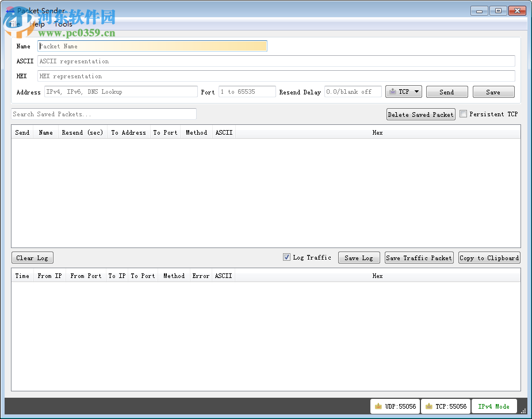Sort saved packets by Send column
This screenshot has width=532, height=419.
[x=22, y=132]
